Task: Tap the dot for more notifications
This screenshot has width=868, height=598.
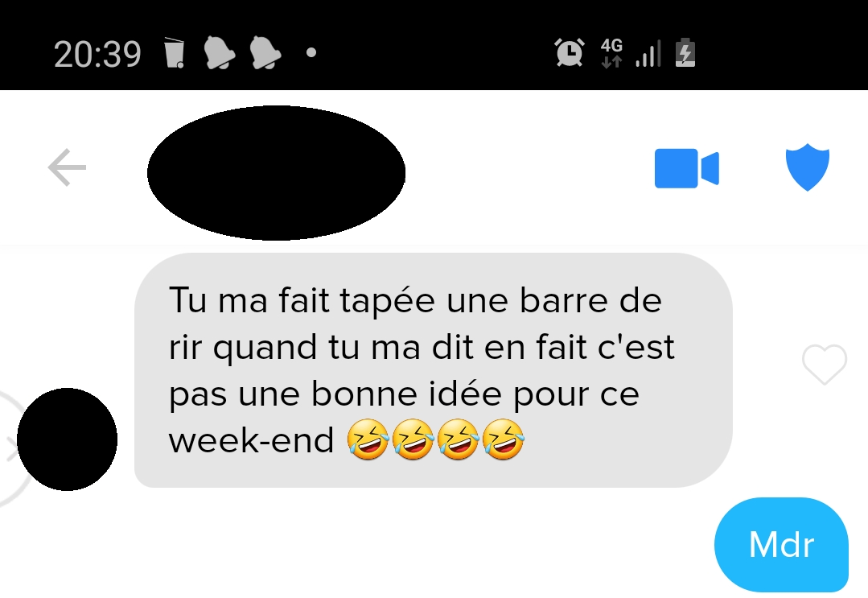Action: point(311,52)
